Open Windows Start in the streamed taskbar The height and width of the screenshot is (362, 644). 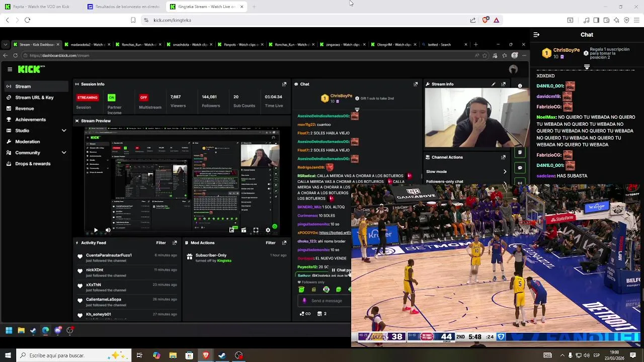click(x=9, y=330)
